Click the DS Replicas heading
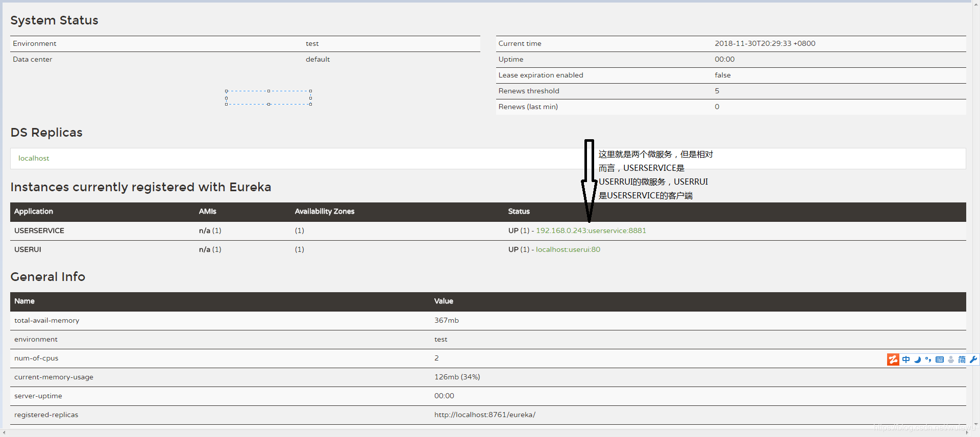The image size is (980, 437). coord(46,133)
